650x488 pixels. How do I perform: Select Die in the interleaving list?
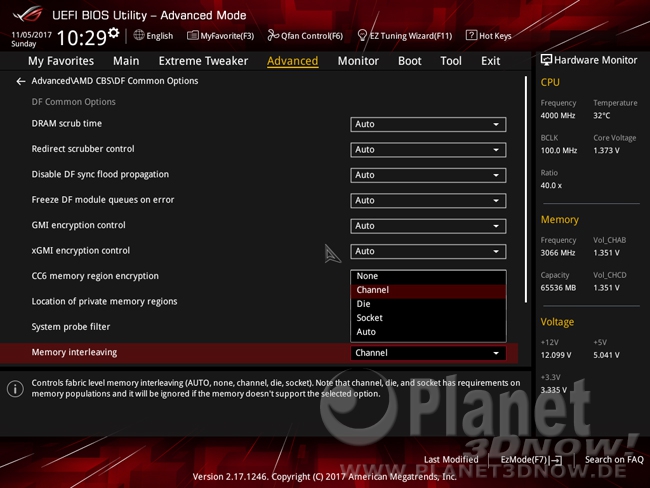click(x=428, y=304)
